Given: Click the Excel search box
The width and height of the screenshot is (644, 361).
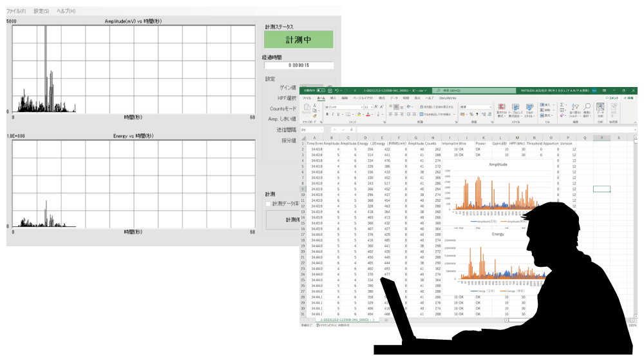Looking at the screenshot, I should (x=474, y=90).
